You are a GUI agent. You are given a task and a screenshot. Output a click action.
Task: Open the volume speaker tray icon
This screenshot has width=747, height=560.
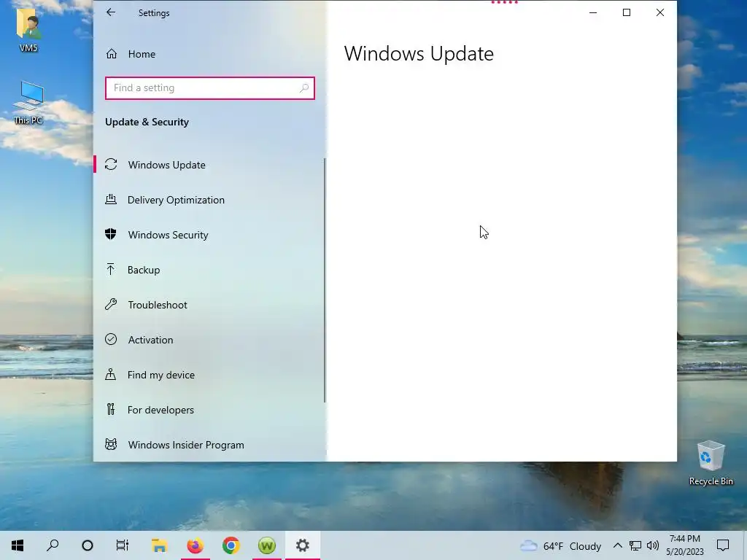[x=653, y=545]
